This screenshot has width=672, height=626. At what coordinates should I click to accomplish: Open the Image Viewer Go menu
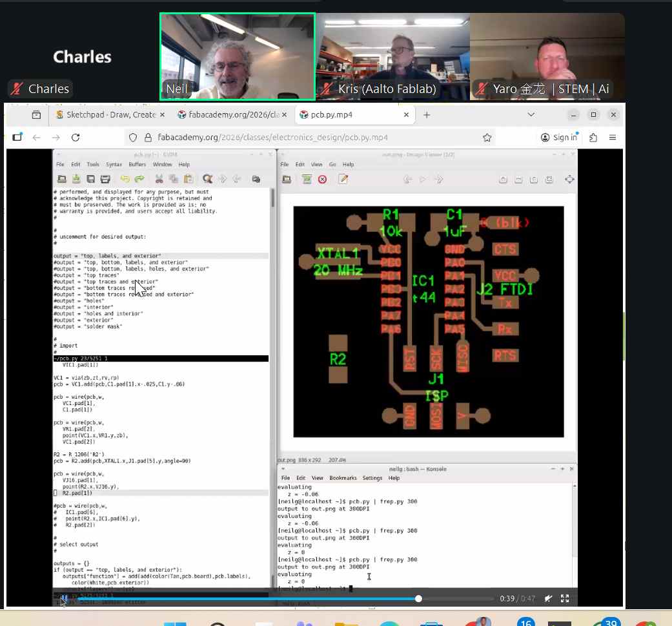pyautogui.click(x=332, y=164)
